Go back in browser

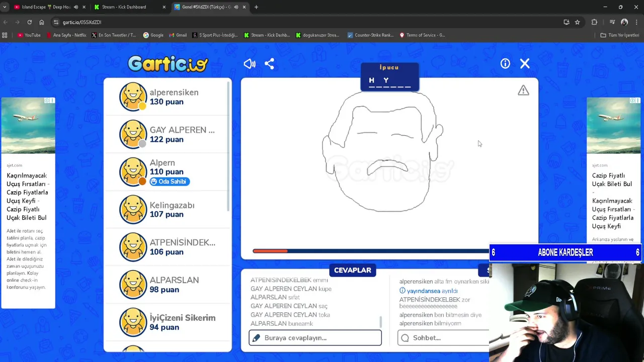pyautogui.click(x=6, y=22)
